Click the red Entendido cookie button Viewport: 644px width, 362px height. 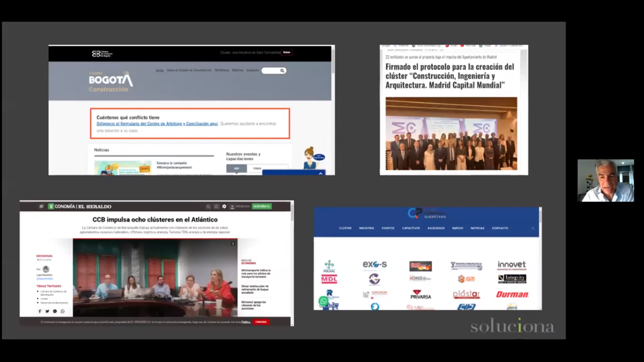pos(261,322)
